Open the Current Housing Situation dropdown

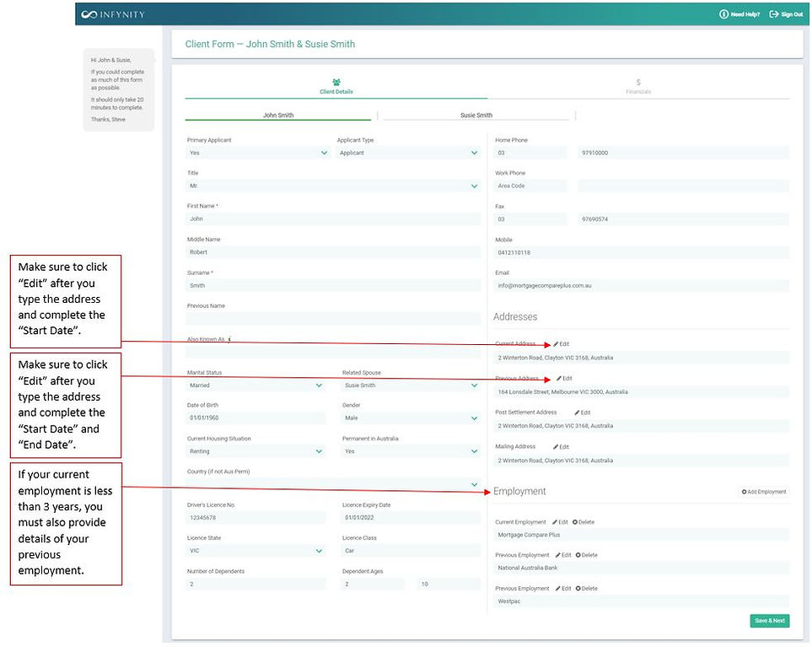[320, 451]
